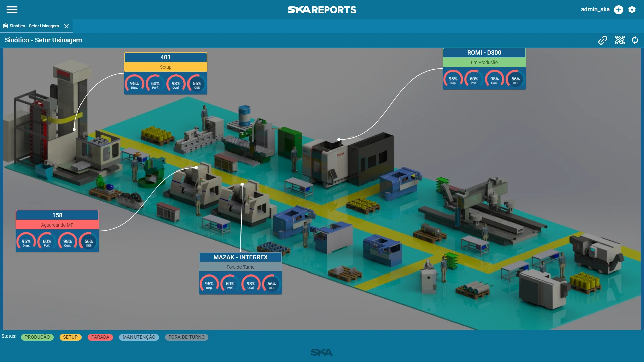644x362 pixels.
Task: Show the QR code icon
Action: [x=620, y=40]
